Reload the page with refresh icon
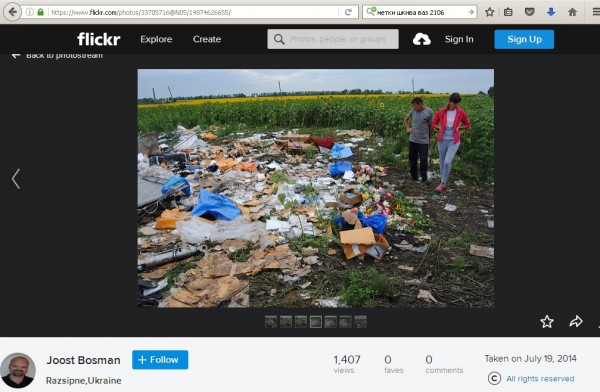The height and width of the screenshot is (392, 600). point(348,12)
